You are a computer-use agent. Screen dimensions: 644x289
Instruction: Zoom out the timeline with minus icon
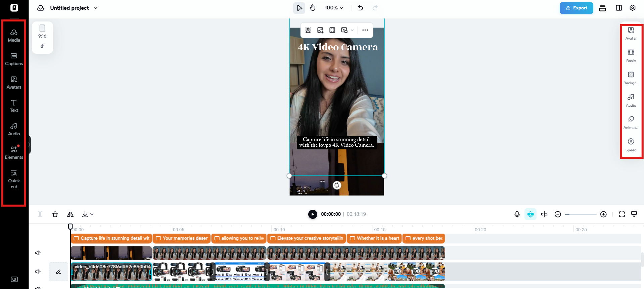click(558, 214)
